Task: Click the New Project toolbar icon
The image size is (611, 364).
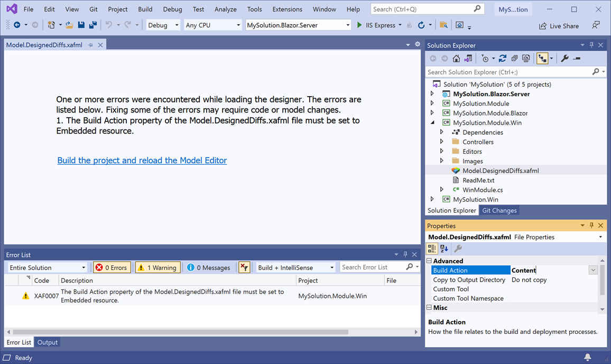Action: [x=51, y=25]
